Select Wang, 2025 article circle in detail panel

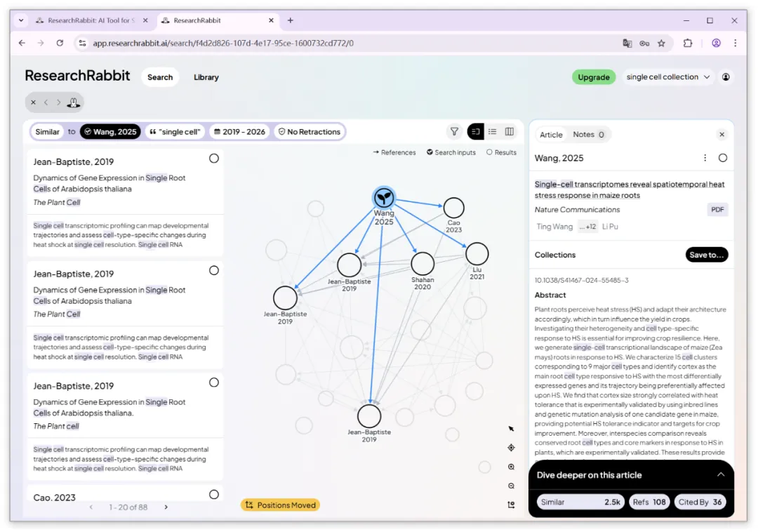[x=723, y=158]
